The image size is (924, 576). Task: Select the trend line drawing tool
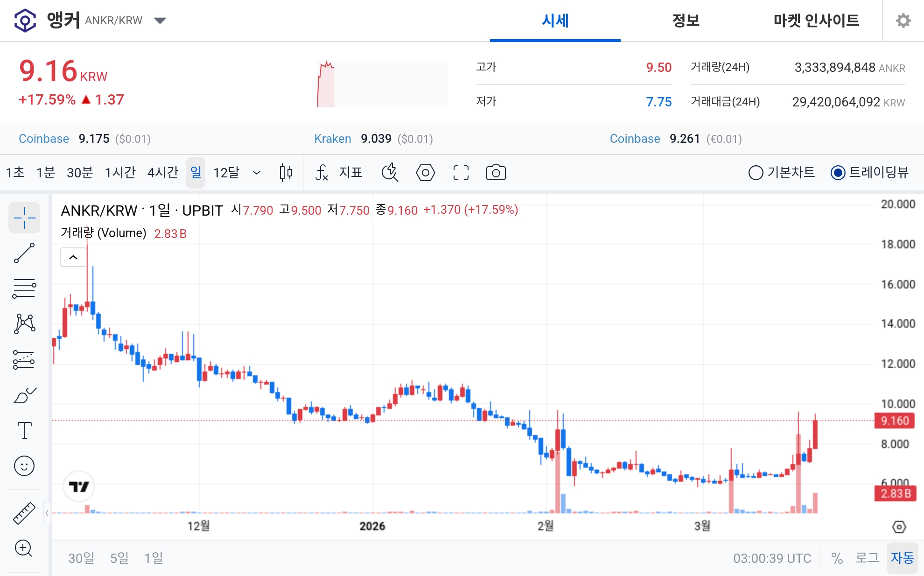click(x=24, y=252)
